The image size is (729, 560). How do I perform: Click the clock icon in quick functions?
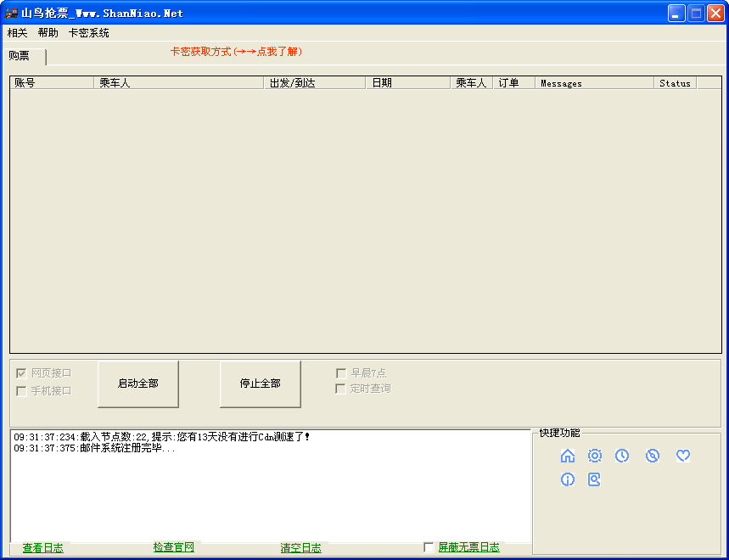(x=622, y=456)
